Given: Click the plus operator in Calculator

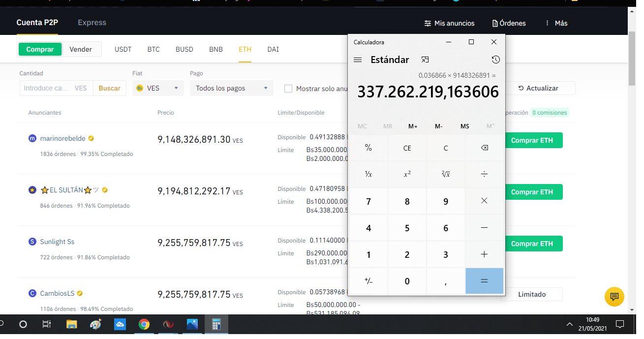Looking at the screenshot, I should [x=484, y=254].
